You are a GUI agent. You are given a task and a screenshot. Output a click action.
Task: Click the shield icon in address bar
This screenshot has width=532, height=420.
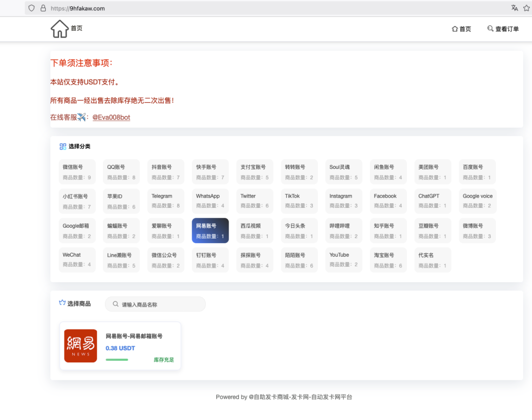(32, 8)
